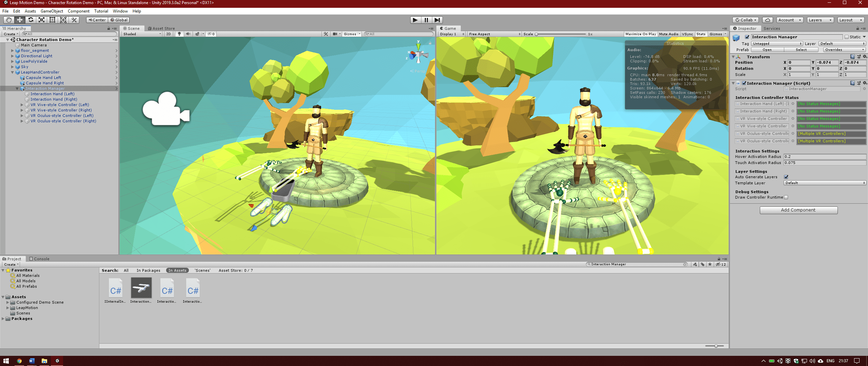Screen dimensions: 868x366
Task: Select the combined Transform tool
Action: click(63, 20)
